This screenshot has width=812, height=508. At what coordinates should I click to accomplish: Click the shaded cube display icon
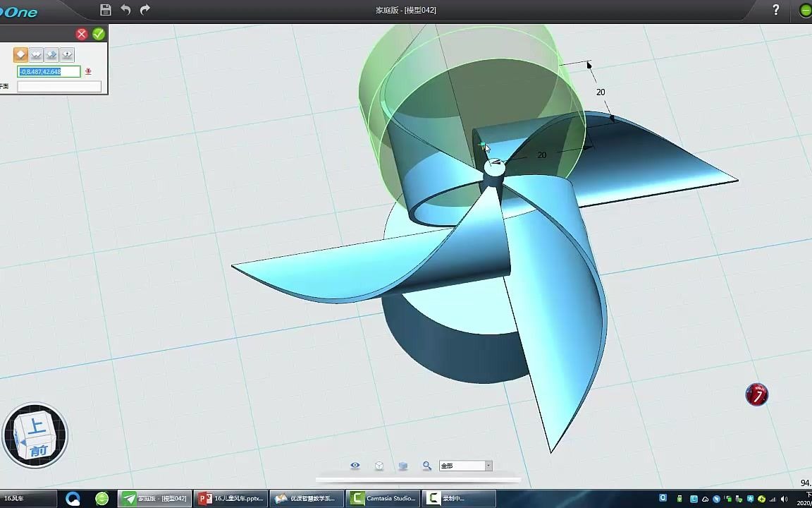pos(403,466)
